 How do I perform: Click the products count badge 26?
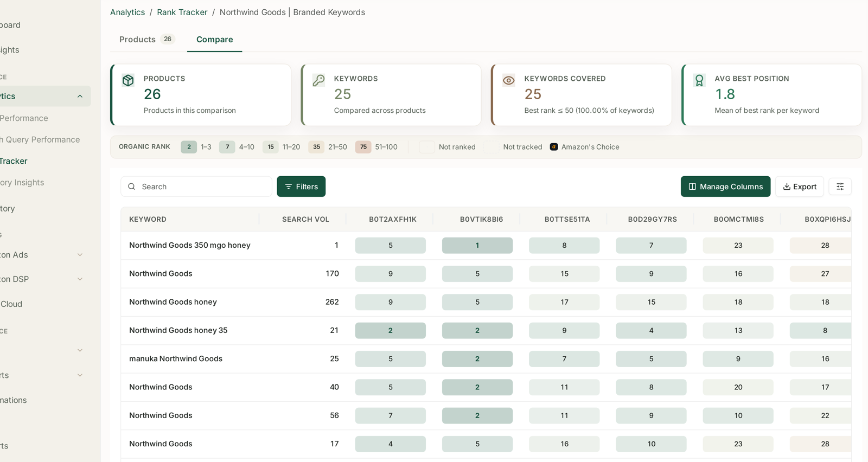[x=168, y=39]
